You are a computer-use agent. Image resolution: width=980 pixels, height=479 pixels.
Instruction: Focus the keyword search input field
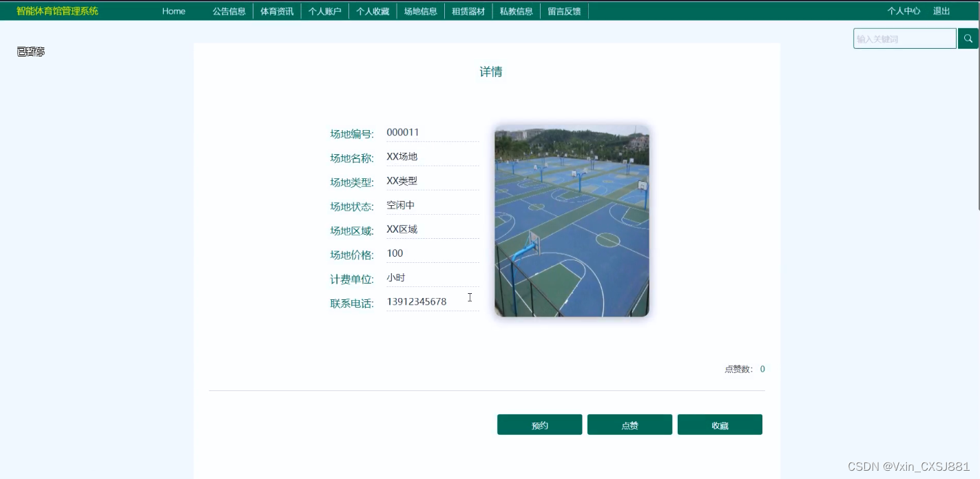(x=905, y=39)
